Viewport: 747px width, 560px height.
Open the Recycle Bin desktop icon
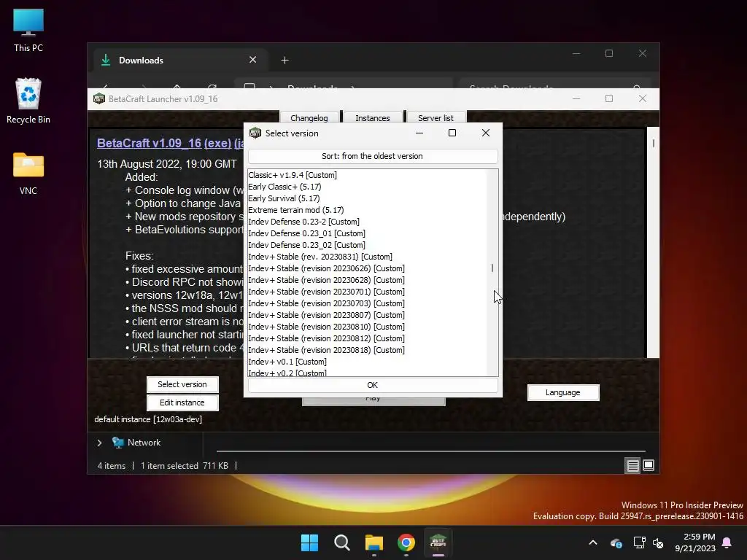click(28, 101)
